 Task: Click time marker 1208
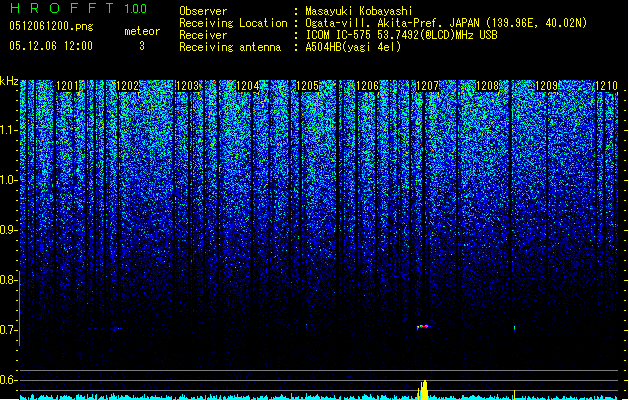[487, 86]
